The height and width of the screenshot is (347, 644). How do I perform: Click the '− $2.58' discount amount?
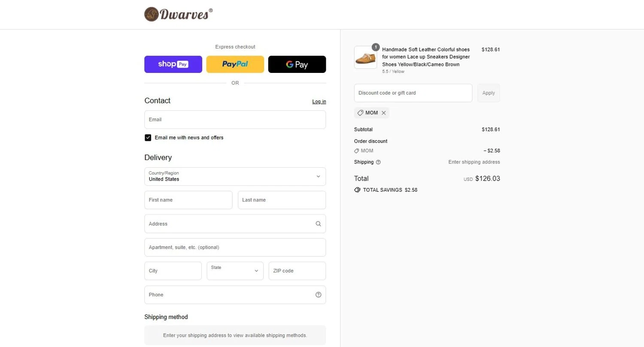point(492,151)
